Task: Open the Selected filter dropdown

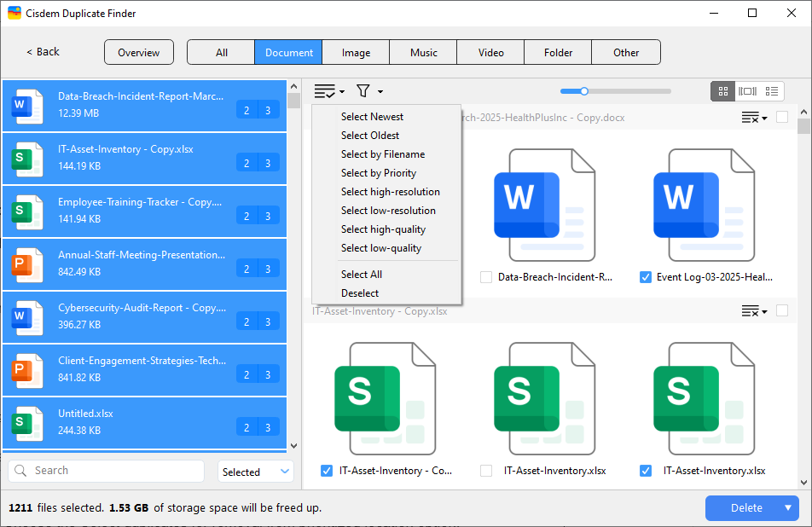Action: click(x=256, y=472)
